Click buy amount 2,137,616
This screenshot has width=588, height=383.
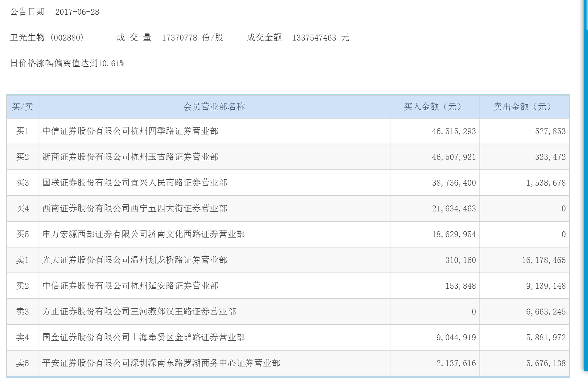[456, 363]
